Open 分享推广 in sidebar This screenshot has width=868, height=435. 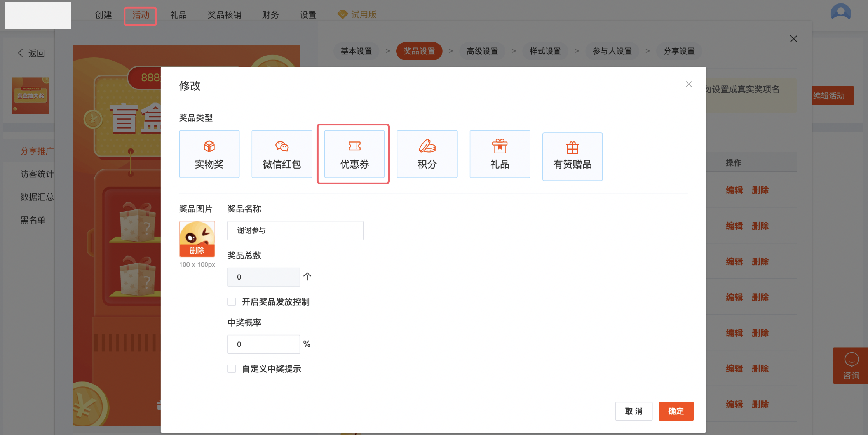(x=37, y=151)
